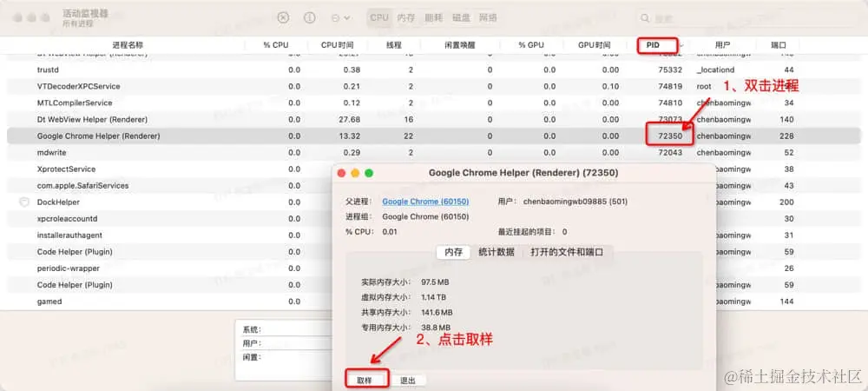
Task: Switch to 内存 tab in process dialog
Action: click(x=453, y=252)
